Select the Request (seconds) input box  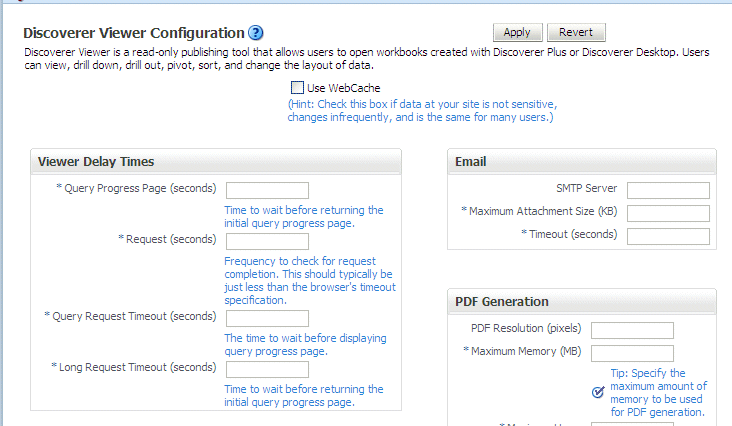(x=267, y=241)
